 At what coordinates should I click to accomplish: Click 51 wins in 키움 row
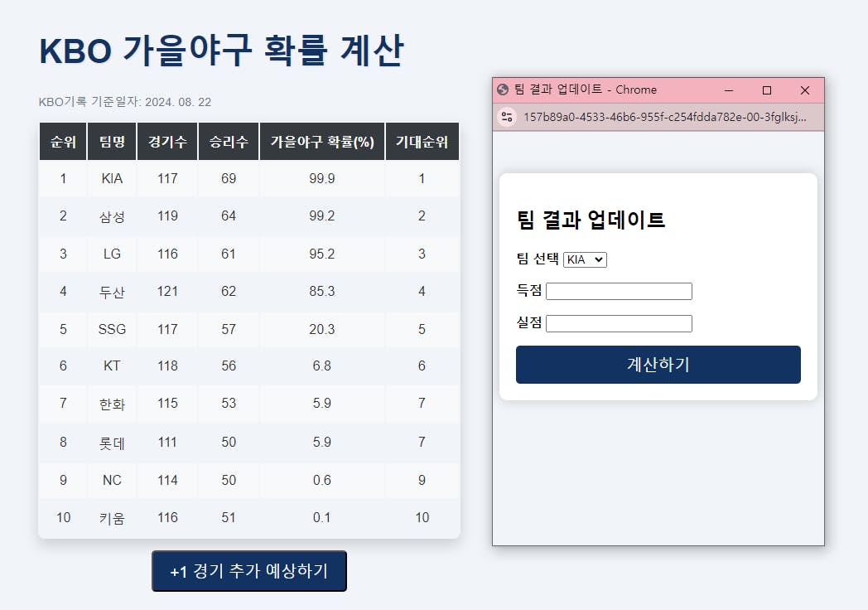pyautogui.click(x=229, y=517)
